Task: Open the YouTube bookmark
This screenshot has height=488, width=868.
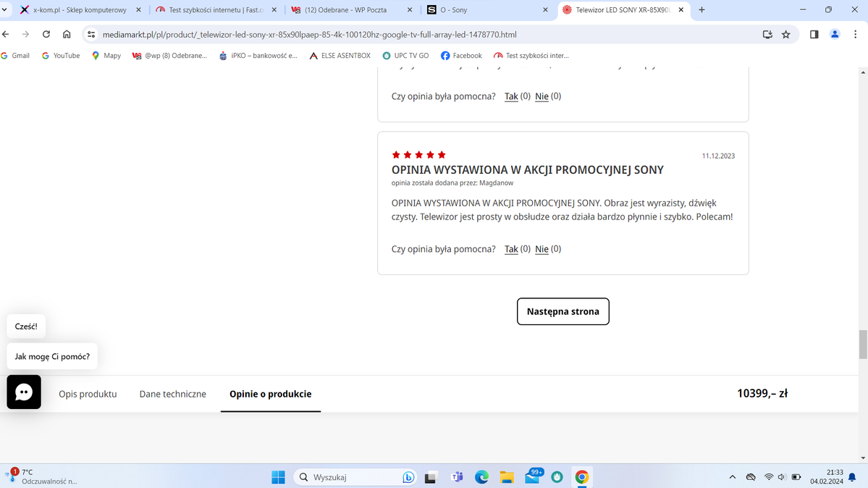Action: click(x=61, y=56)
